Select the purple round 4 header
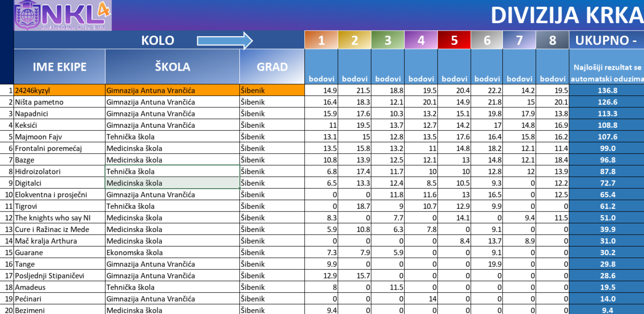Screen dimensions: 644x314 (421, 41)
